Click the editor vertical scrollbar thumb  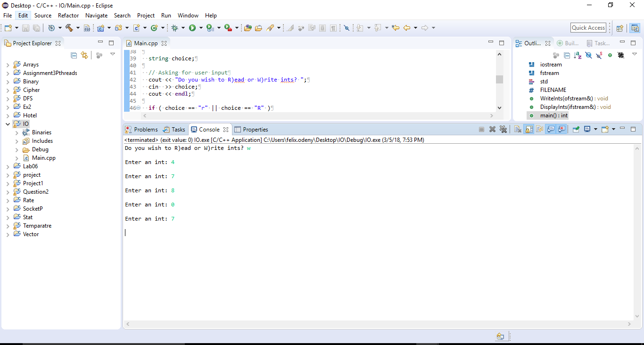[x=499, y=79]
